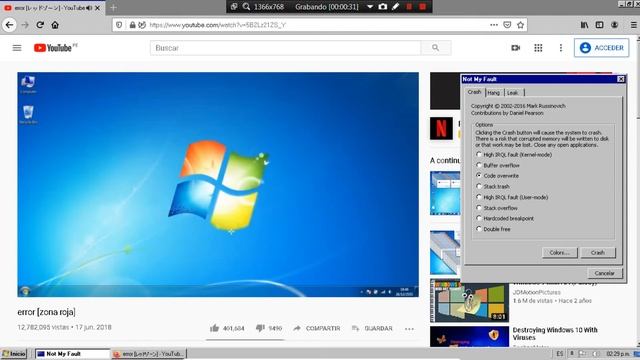The width and height of the screenshot is (640, 360).
Task: Open YouTube apps grid icon
Action: click(x=538, y=48)
